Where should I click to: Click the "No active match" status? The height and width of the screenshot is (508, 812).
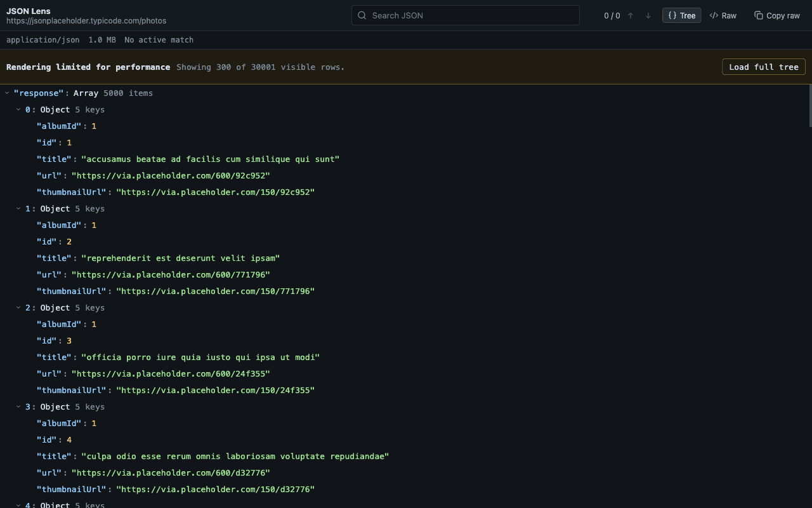[159, 40]
